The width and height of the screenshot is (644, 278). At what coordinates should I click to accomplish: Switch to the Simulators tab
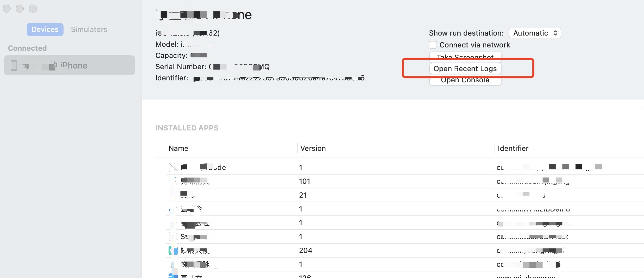pos(89,30)
